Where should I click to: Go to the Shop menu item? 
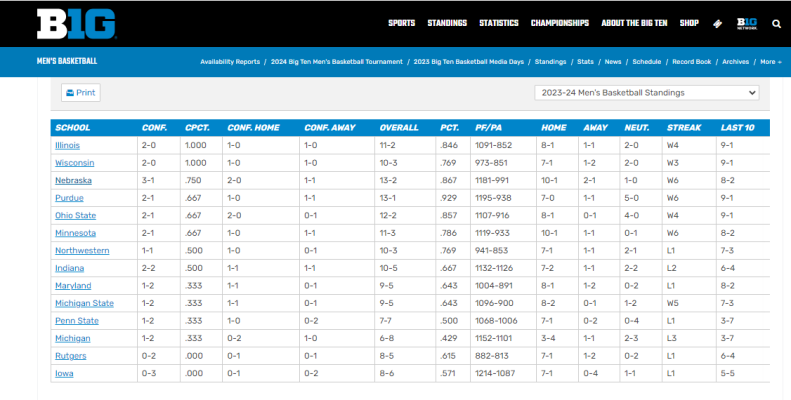pos(689,23)
